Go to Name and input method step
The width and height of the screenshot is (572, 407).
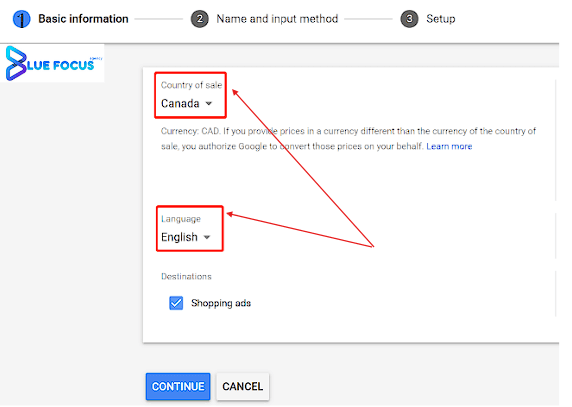(x=277, y=19)
